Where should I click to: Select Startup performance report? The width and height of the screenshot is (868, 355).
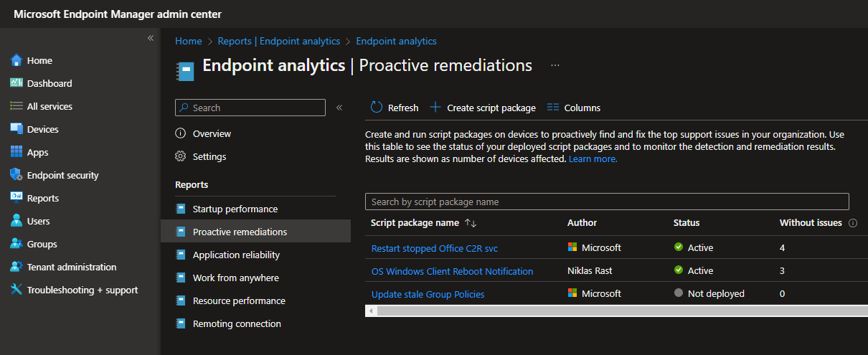235,209
